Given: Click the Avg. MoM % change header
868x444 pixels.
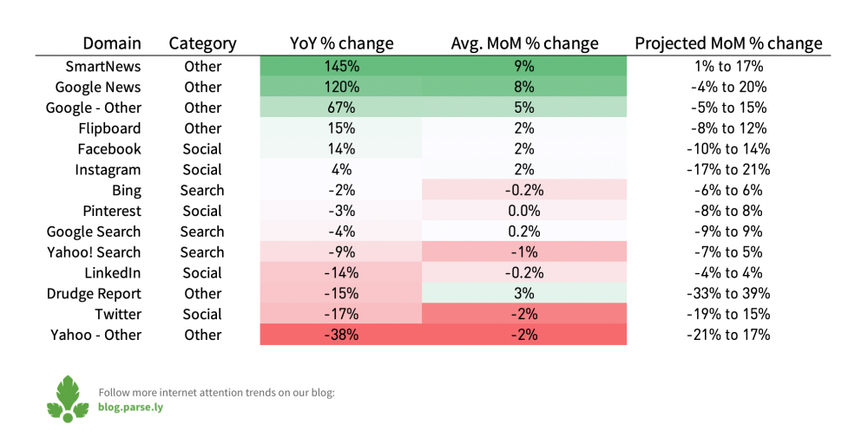Looking at the screenshot, I should click(524, 43).
